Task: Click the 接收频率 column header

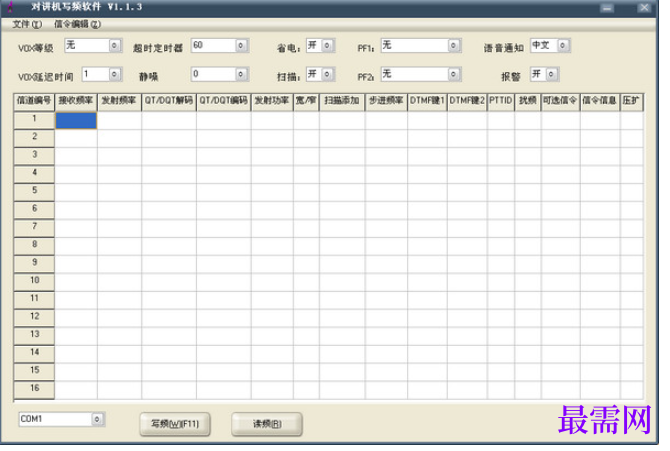Action: 76,101
